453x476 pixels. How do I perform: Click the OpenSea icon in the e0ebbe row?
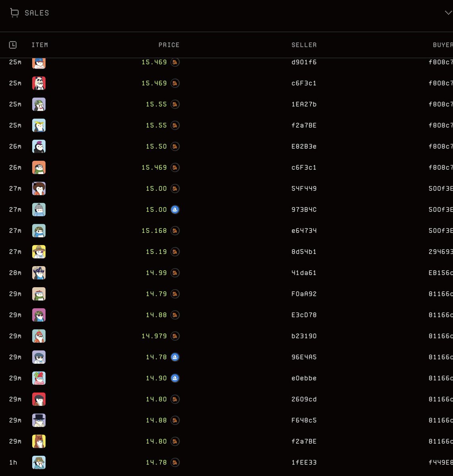[x=175, y=378]
